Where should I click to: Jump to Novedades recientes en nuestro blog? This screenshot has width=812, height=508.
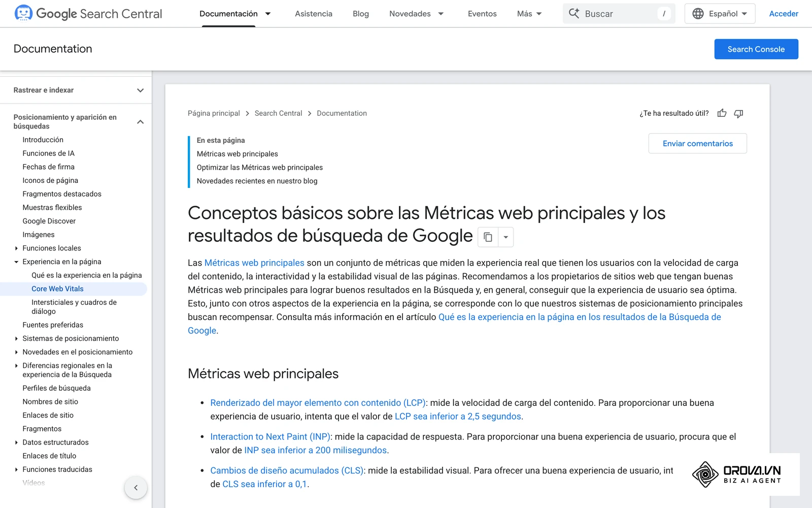pos(257,181)
